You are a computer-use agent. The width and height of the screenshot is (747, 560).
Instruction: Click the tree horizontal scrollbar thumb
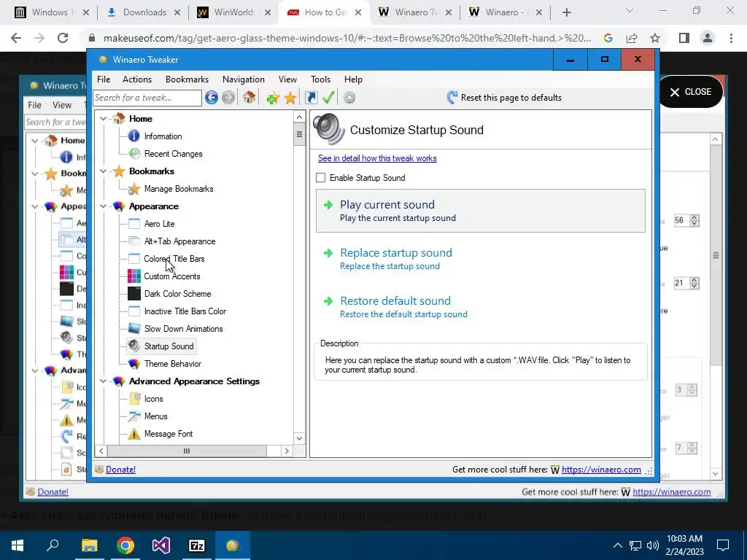[187, 451]
